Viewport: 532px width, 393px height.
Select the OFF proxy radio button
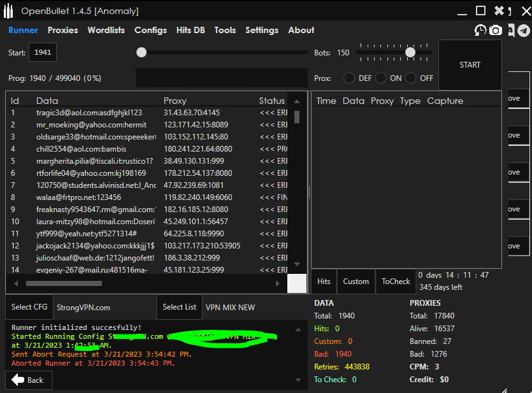(x=411, y=78)
